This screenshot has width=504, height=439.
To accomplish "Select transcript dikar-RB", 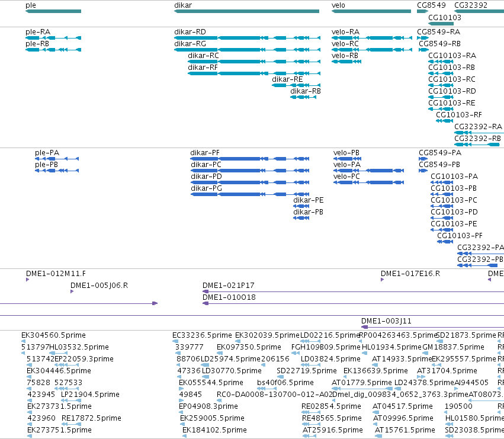I will point(306,91).
